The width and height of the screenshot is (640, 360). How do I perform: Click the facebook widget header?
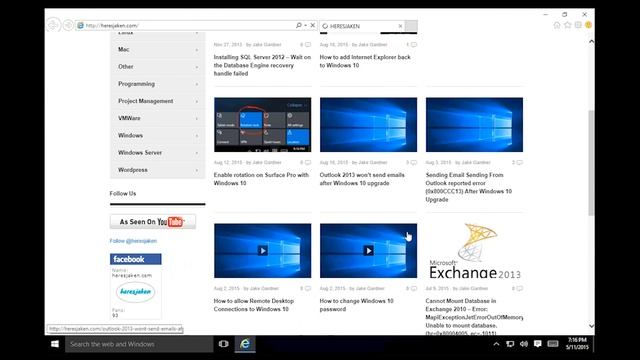[x=136, y=259]
